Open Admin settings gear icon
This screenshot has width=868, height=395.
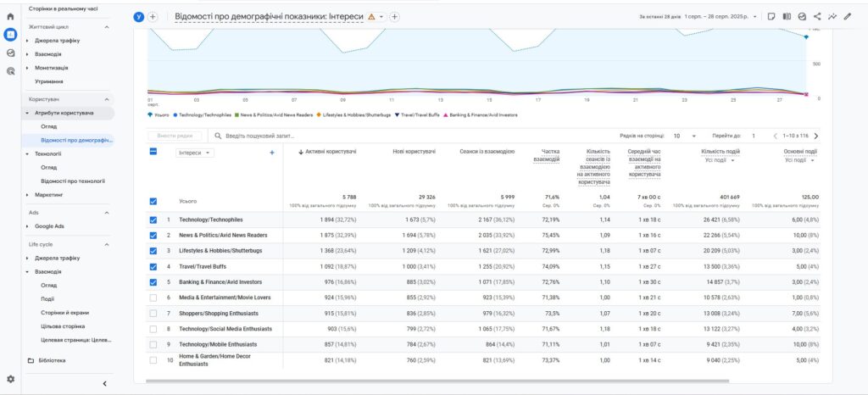pos(10,379)
